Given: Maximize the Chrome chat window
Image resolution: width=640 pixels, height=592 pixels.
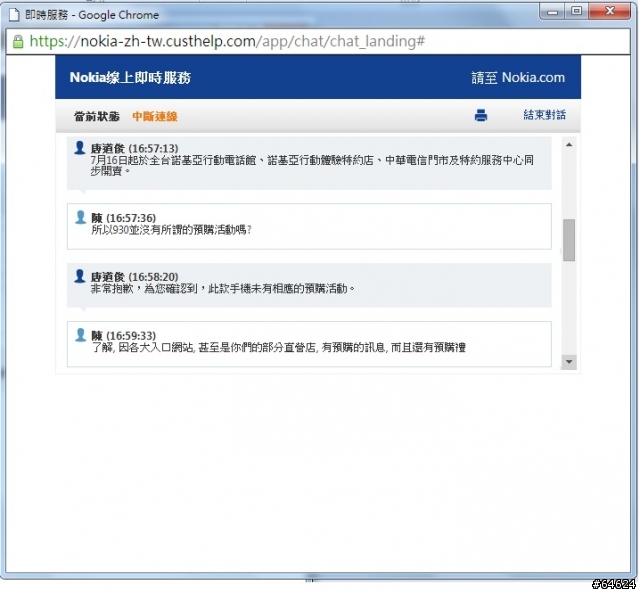Looking at the screenshot, I should (x=576, y=11).
